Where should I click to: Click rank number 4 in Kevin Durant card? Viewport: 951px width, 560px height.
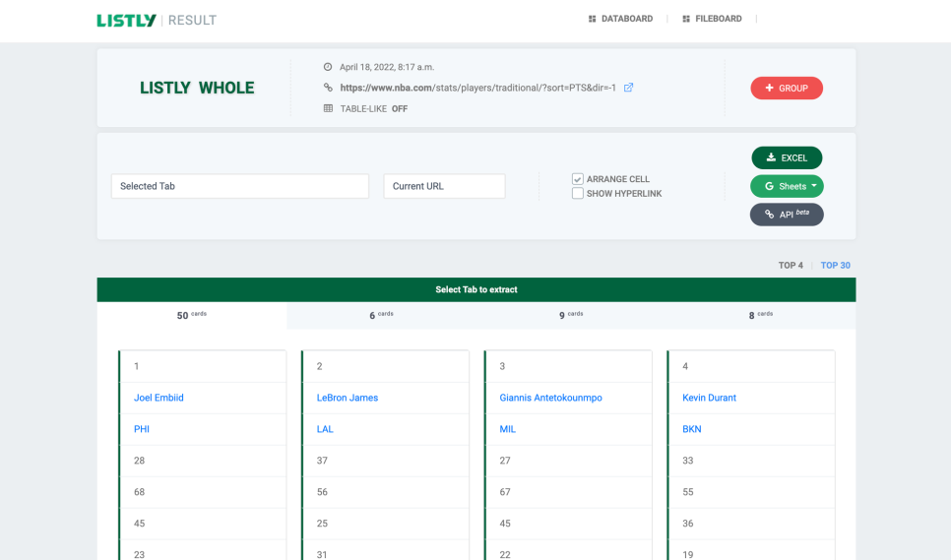(x=685, y=366)
